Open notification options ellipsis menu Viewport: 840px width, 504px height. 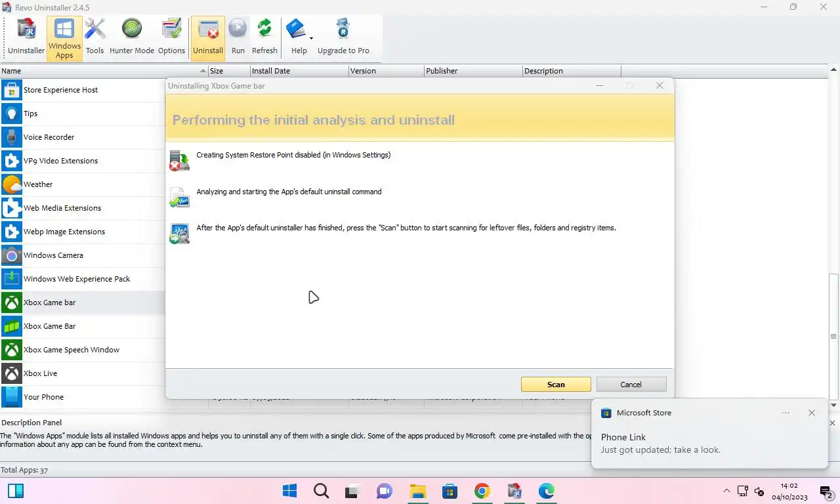tap(786, 413)
